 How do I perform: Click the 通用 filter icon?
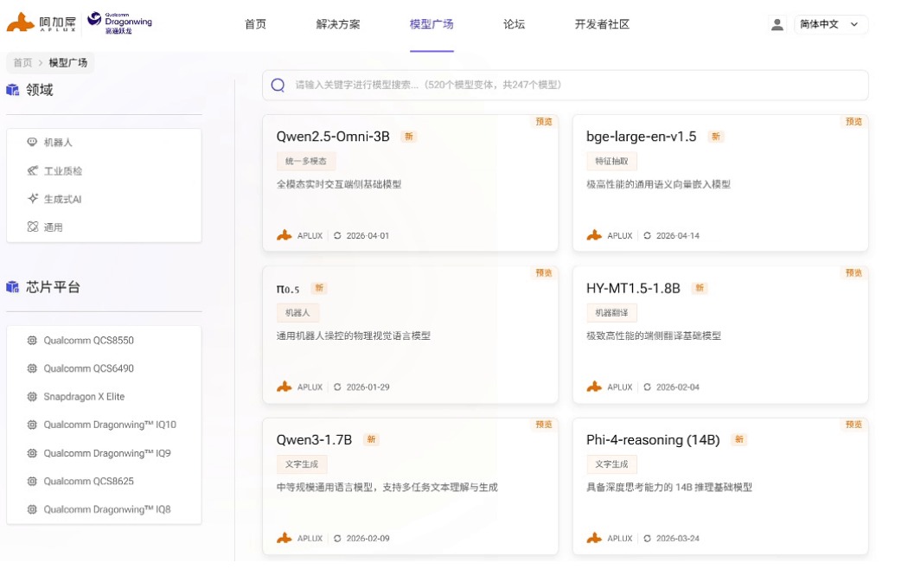(33, 227)
